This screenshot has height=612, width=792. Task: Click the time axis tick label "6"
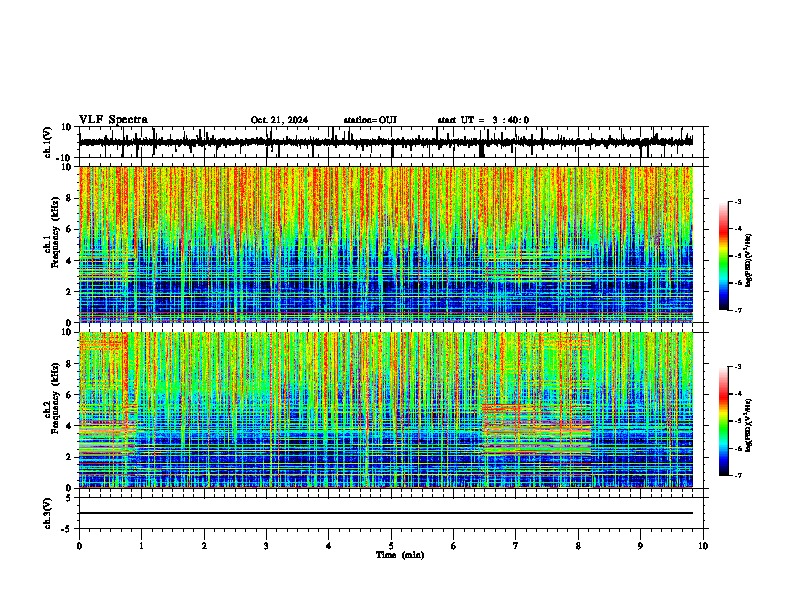[x=454, y=546]
